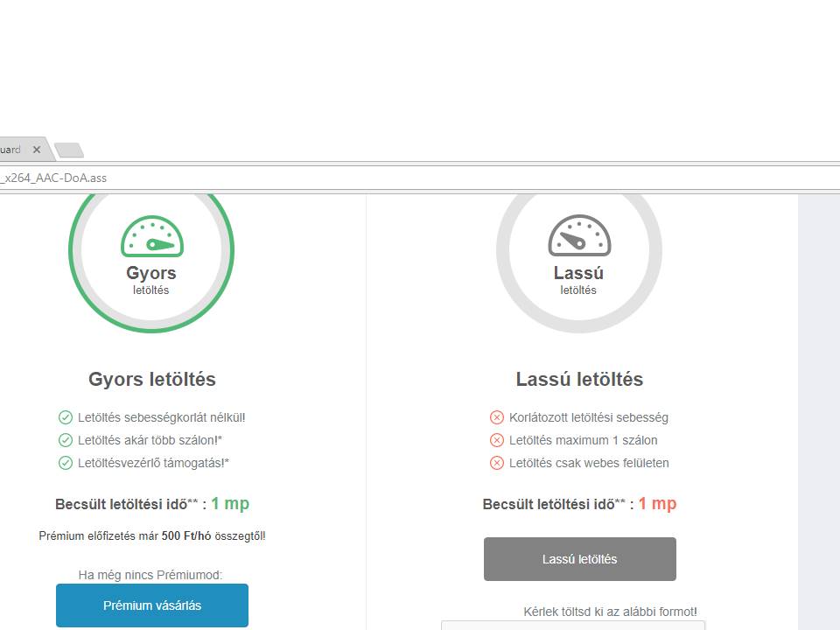Click the "500 Ft/hó" premium price text
Screen dimensions: 840x630
point(185,535)
